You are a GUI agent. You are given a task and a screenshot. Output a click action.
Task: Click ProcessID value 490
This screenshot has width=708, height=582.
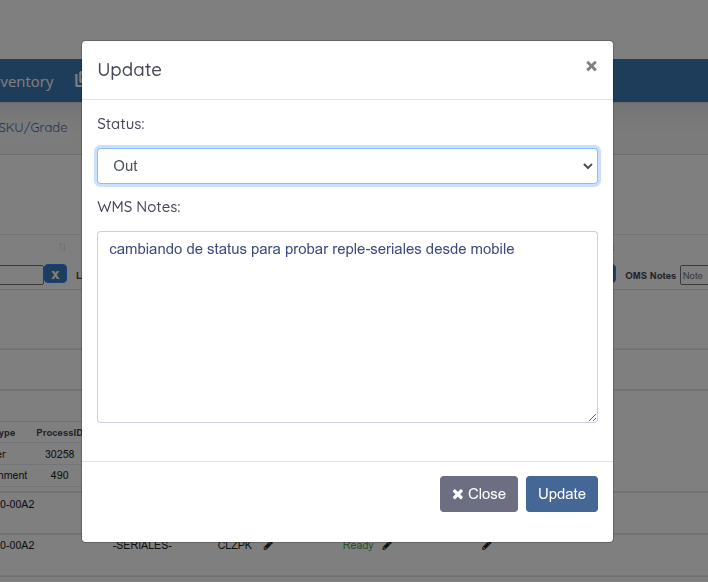click(60, 475)
